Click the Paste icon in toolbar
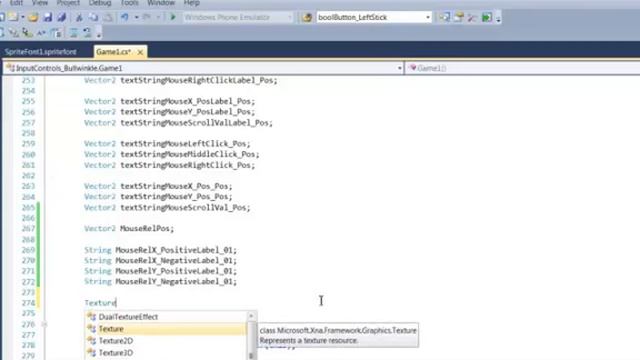 pos(108,18)
